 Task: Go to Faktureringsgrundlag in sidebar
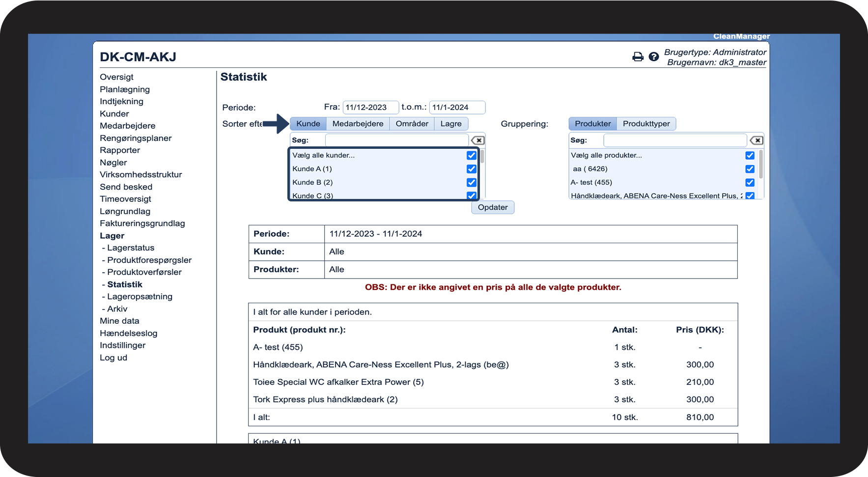pyautogui.click(x=142, y=224)
